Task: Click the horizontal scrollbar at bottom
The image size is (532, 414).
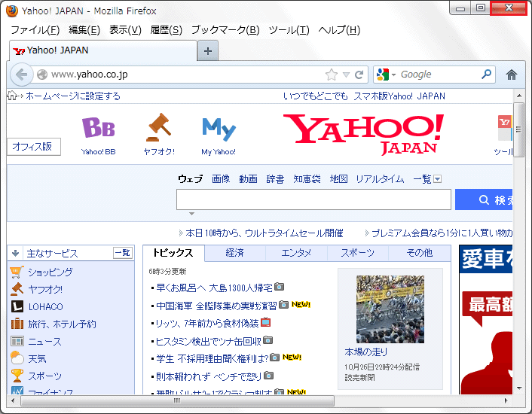Action: point(177,400)
